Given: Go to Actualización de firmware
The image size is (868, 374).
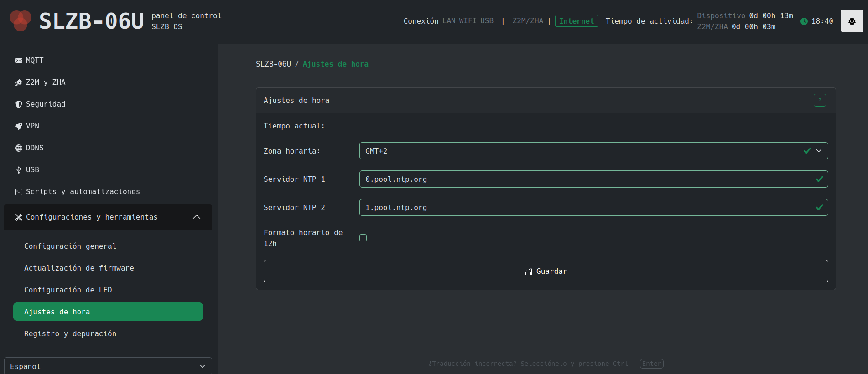Looking at the screenshot, I should [79, 268].
